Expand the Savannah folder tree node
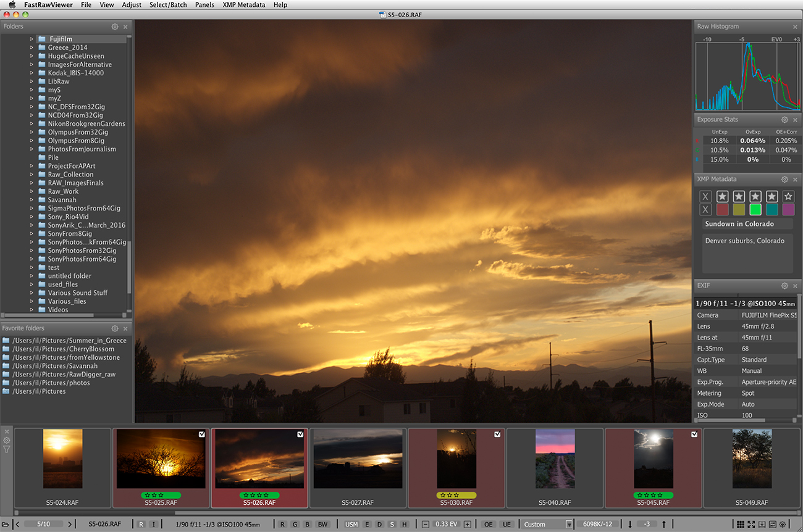The width and height of the screenshot is (803, 532). coord(32,200)
